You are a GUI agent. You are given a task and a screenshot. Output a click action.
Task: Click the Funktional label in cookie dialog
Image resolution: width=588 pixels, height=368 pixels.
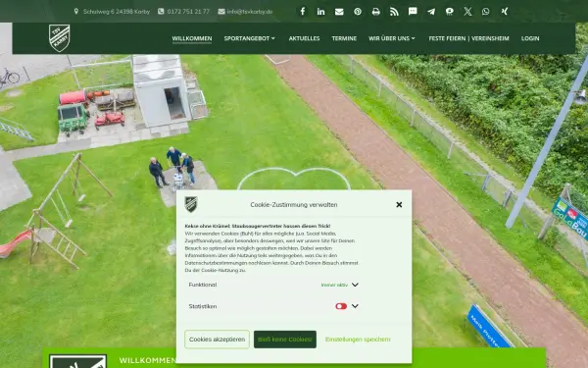203,285
